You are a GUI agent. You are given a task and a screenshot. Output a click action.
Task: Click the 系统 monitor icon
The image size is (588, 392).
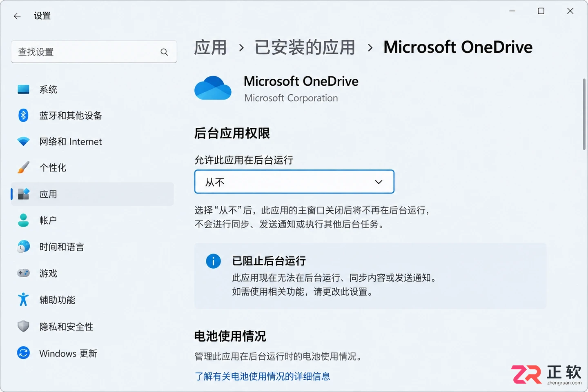tap(24, 89)
